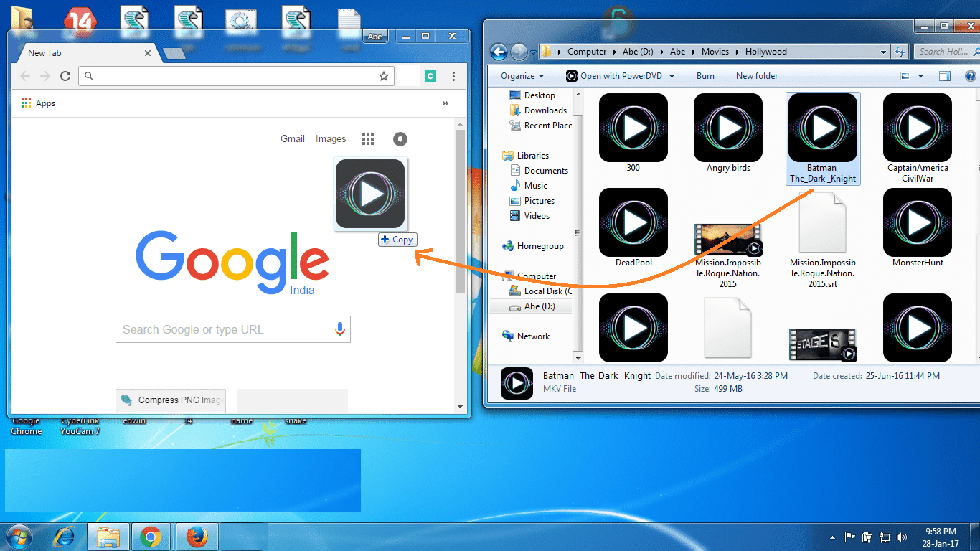Click Hollywood in the breadcrumb path
Image resolution: width=980 pixels, height=551 pixels.
click(x=766, y=52)
